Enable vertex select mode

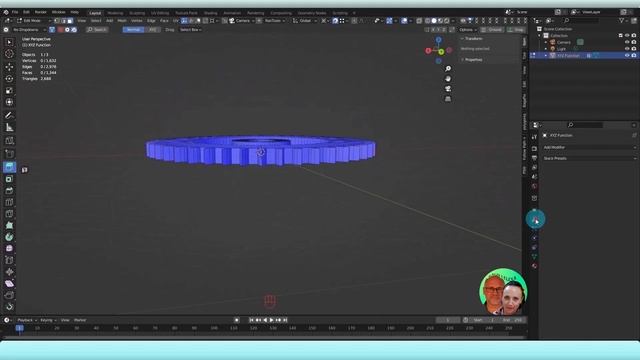[x=57, y=20]
